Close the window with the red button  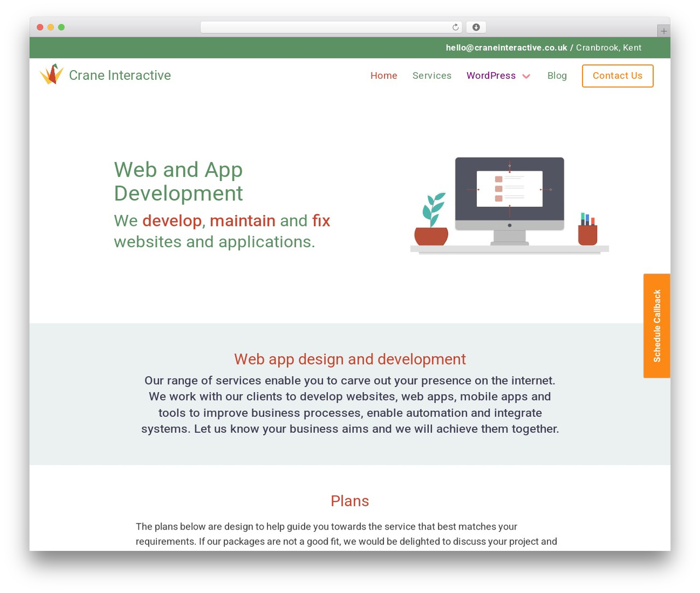point(40,27)
